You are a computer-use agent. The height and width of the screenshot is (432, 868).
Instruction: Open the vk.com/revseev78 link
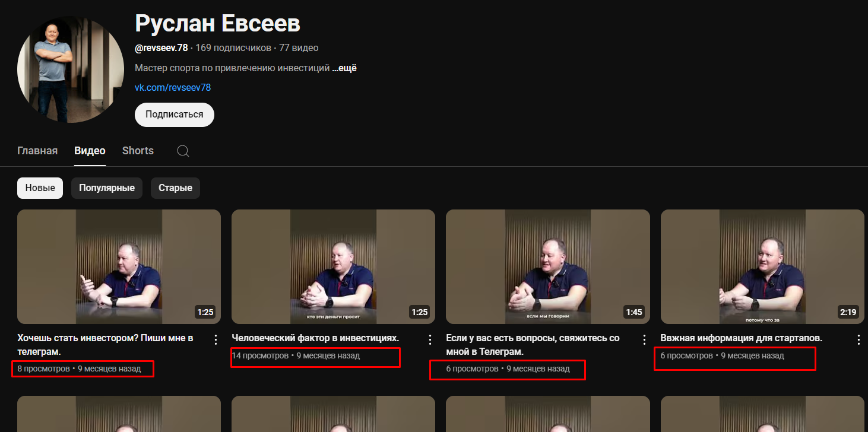(173, 88)
